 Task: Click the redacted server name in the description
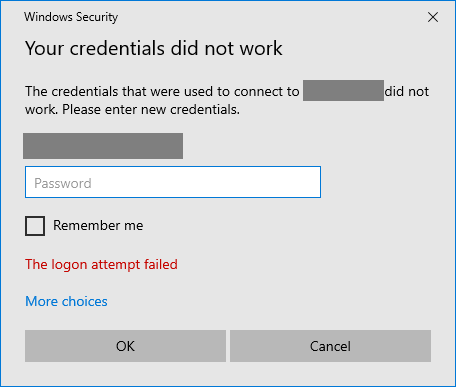tap(343, 90)
